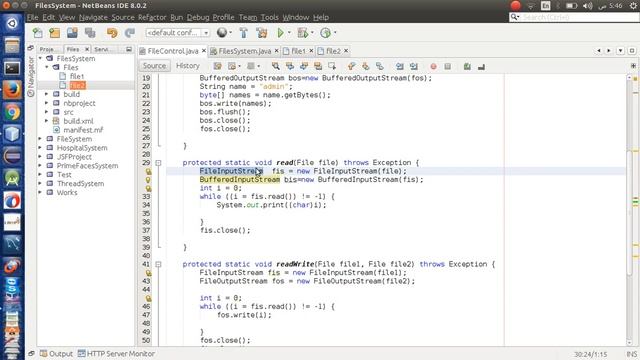
Task: Click the Undo toolbar icon
Action: [x=112, y=33]
